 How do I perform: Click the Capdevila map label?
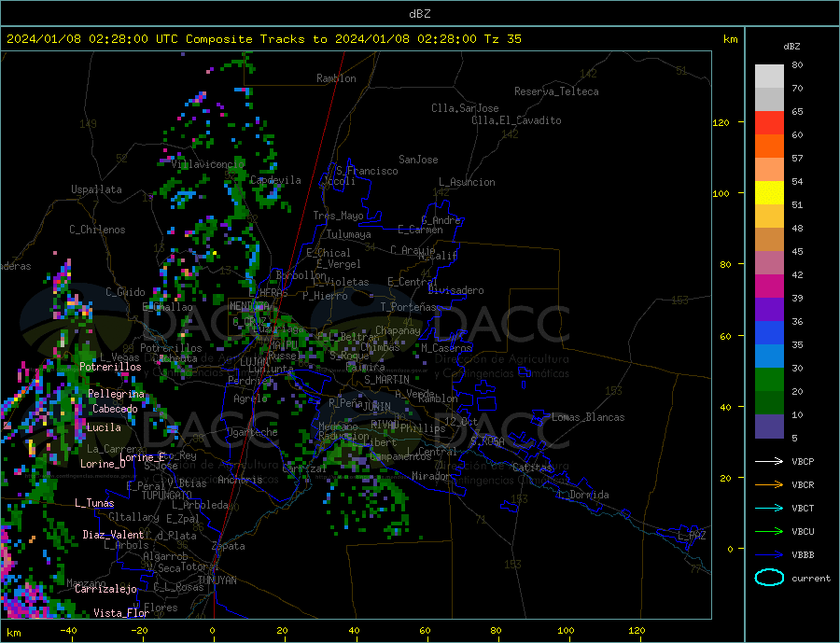coord(275,180)
